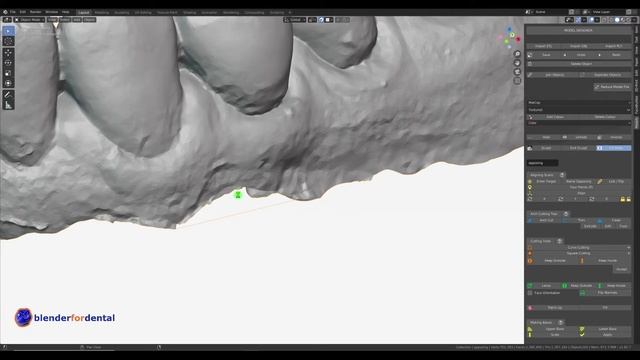
Task: Click the red X axis on navigation gizmo
Action: click(518, 39)
